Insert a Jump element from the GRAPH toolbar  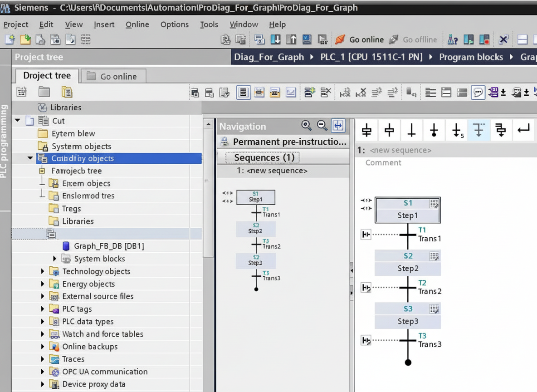click(456, 130)
